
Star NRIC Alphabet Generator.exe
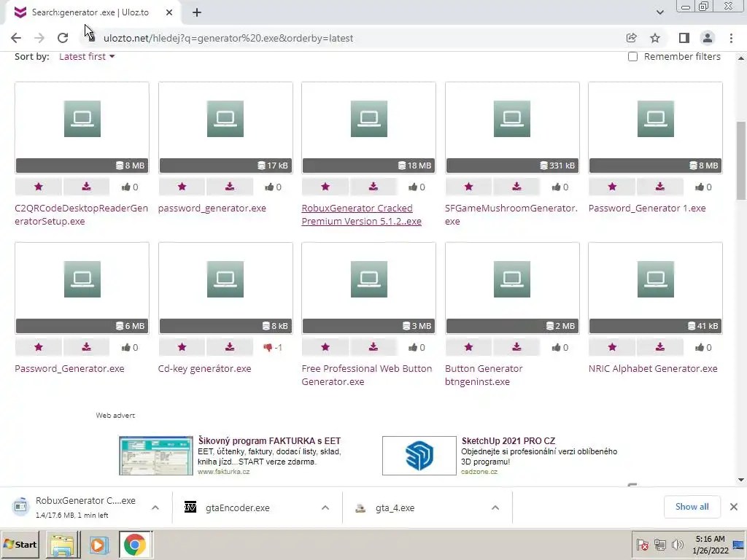(x=612, y=347)
